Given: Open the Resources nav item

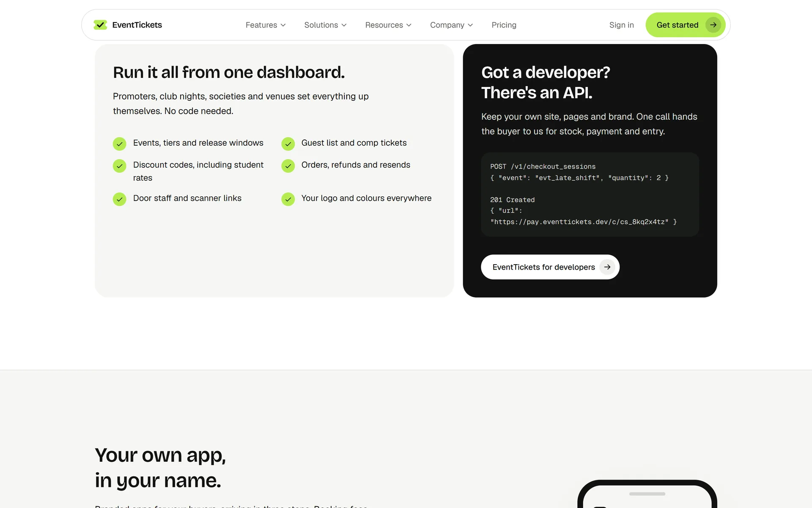Looking at the screenshot, I should tap(388, 25).
